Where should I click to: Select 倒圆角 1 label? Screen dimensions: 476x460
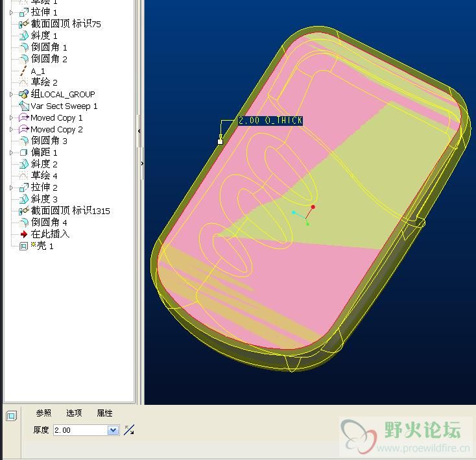(x=49, y=47)
